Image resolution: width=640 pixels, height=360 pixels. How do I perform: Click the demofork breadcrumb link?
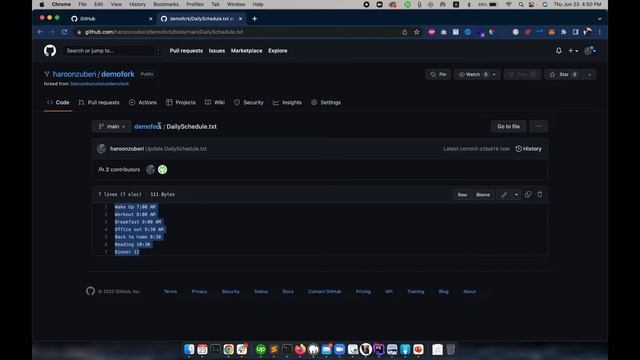[x=148, y=127]
